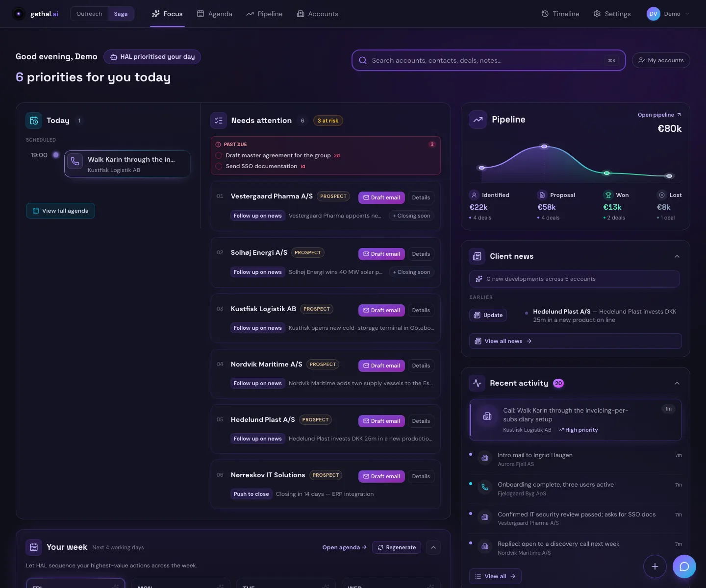Click the Needs attention checklist icon
Viewport: 706px width, 588px height.
tap(219, 121)
